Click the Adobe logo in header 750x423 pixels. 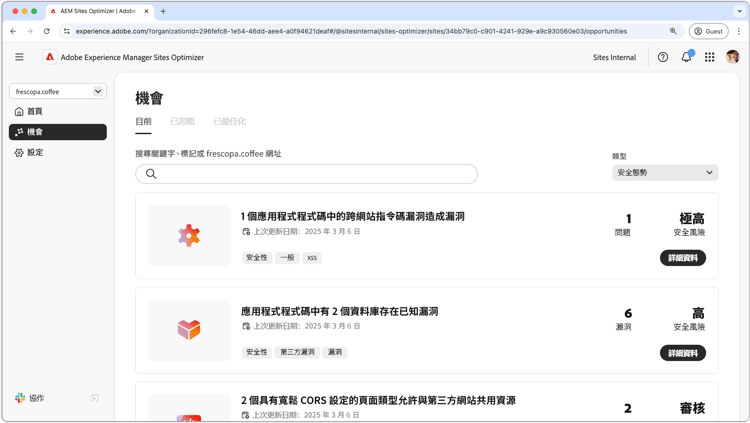click(50, 57)
